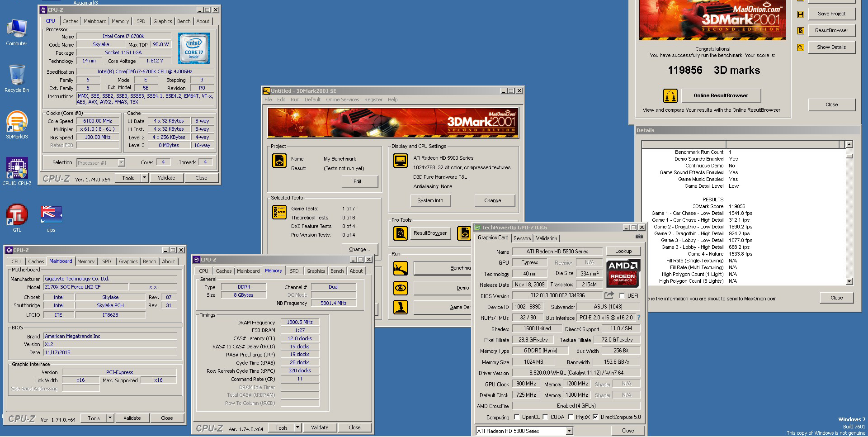Click the ResultBrowser document icon in results window
Viewport: 868px width, 437px height.
[801, 31]
